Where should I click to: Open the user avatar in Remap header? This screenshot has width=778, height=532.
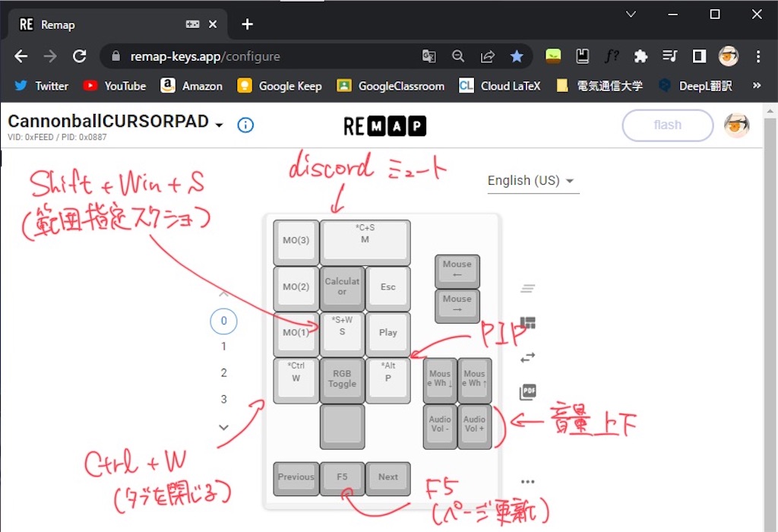[736, 125]
